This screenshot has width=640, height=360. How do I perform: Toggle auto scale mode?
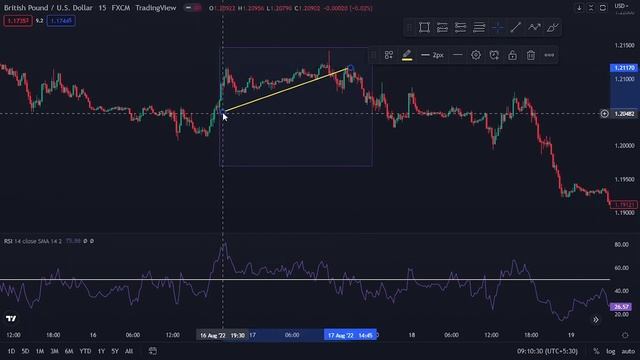pos(628,351)
